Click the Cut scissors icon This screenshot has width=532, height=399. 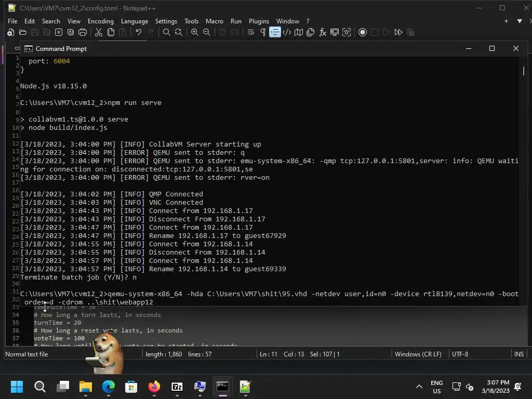[99, 32]
